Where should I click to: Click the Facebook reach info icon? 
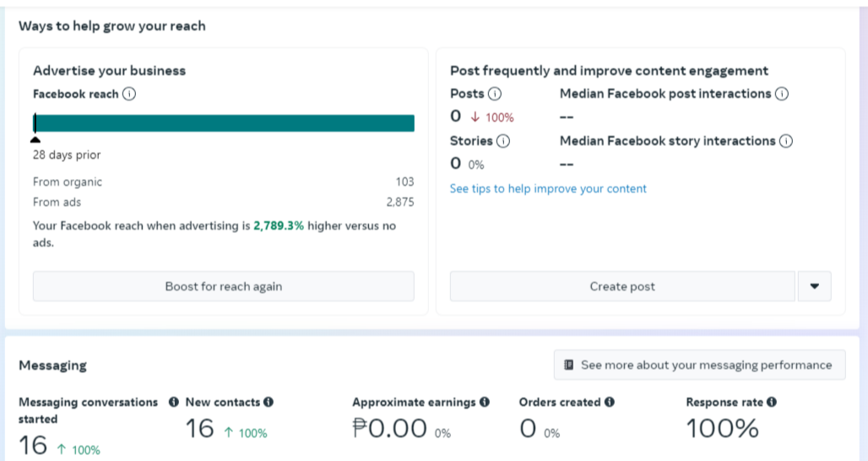click(x=128, y=95)
